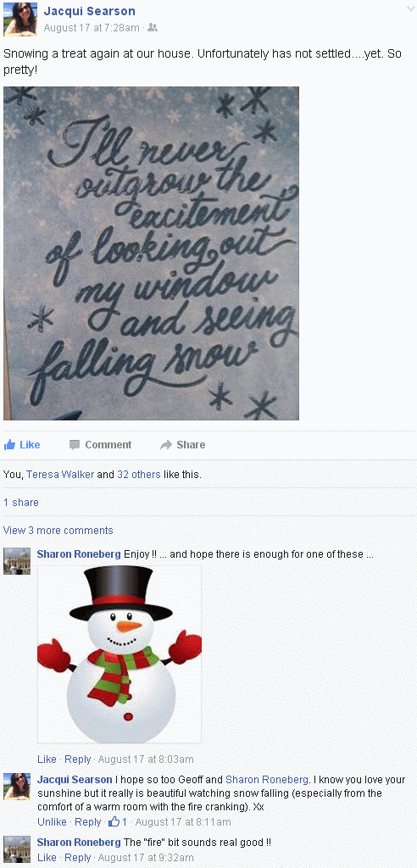The height and width of the screenshot is (868, 417).
Task: Like Sharon's "fire" bit comment
Action: (x=47, y=858)
